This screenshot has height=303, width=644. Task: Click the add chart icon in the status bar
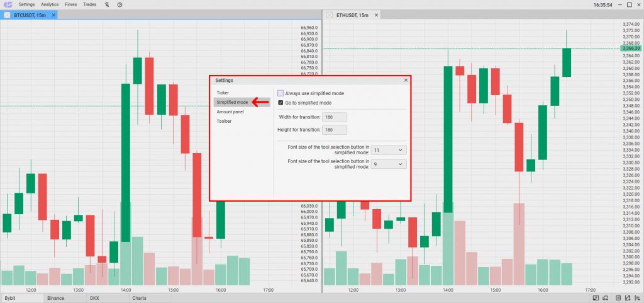tap(628, 298)
